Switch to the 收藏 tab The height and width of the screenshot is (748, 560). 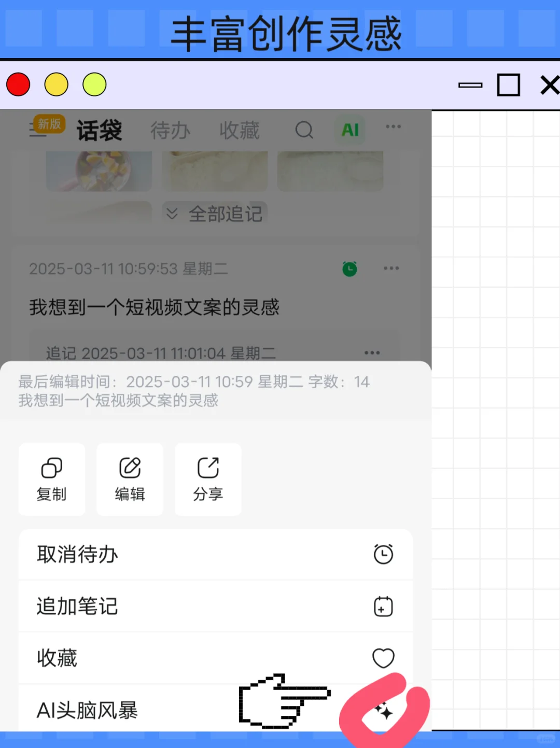[x=239, y=131]
